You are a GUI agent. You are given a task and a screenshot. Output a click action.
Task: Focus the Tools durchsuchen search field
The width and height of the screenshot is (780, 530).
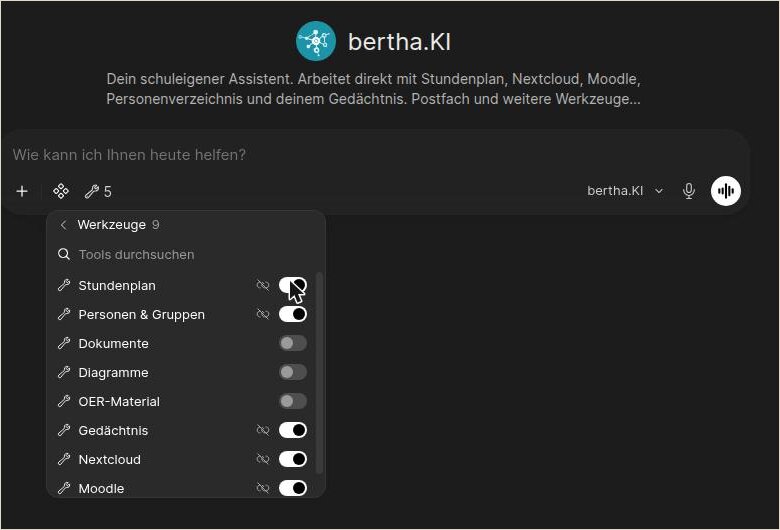187,254
